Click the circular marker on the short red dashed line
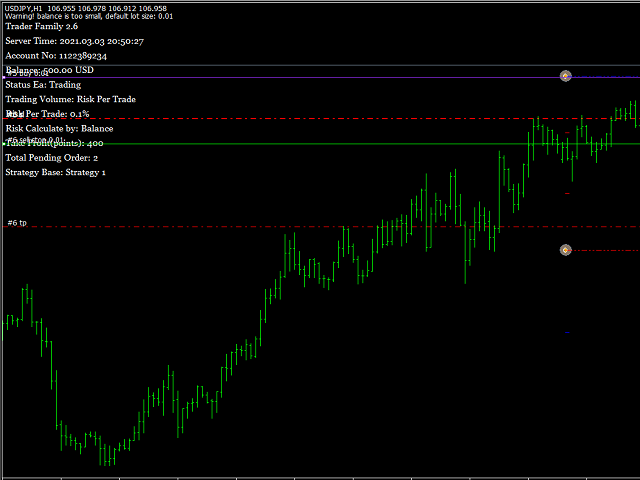Screen dimensions: 640x480 pyautogui.click(x=565, y=250)
